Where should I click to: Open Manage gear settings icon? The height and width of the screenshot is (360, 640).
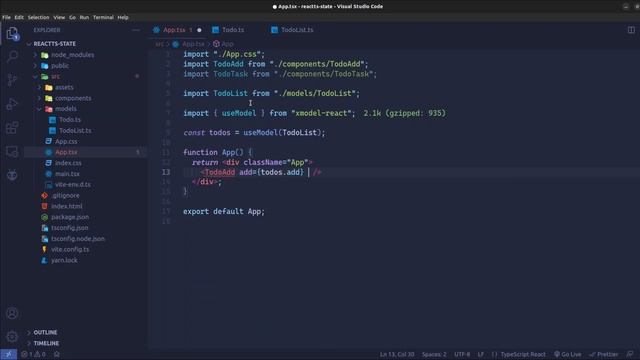[12, 337]
